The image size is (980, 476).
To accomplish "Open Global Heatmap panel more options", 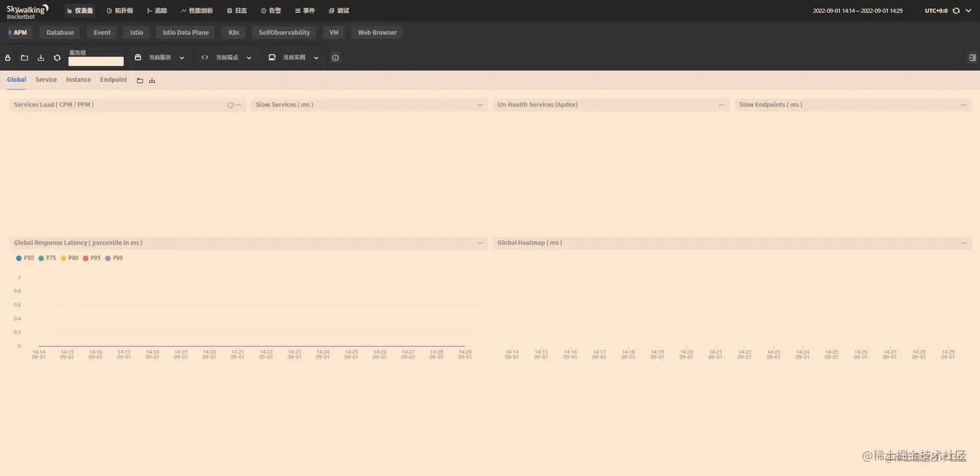I will click(963, 243).
